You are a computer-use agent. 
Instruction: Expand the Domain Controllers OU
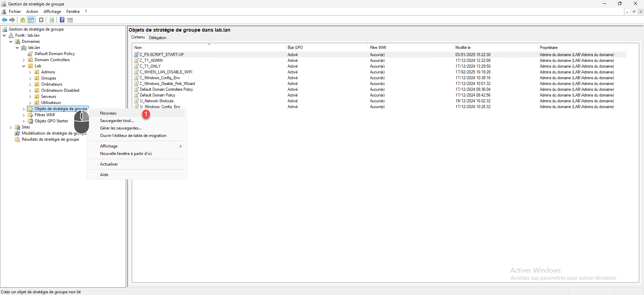pos(24,60)
